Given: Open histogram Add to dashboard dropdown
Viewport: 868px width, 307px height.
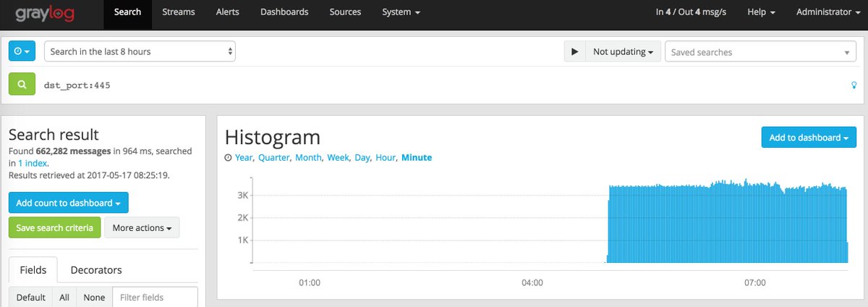Looking at the screenshot, I should click(x=809, y=137).
